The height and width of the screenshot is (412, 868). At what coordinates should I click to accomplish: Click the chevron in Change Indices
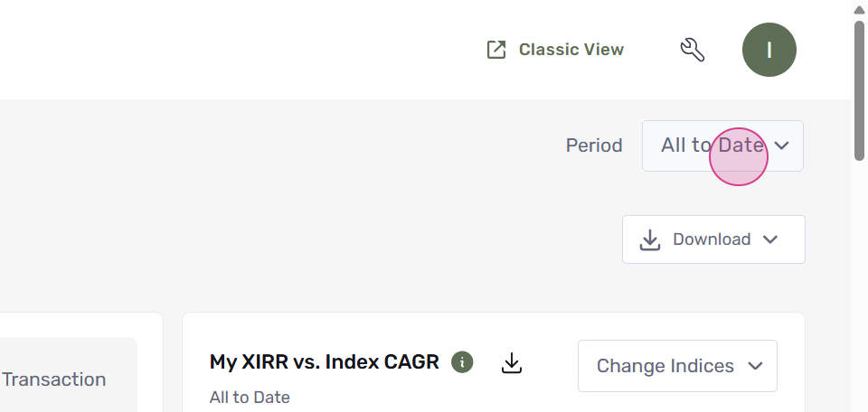[x=755, y=366]
